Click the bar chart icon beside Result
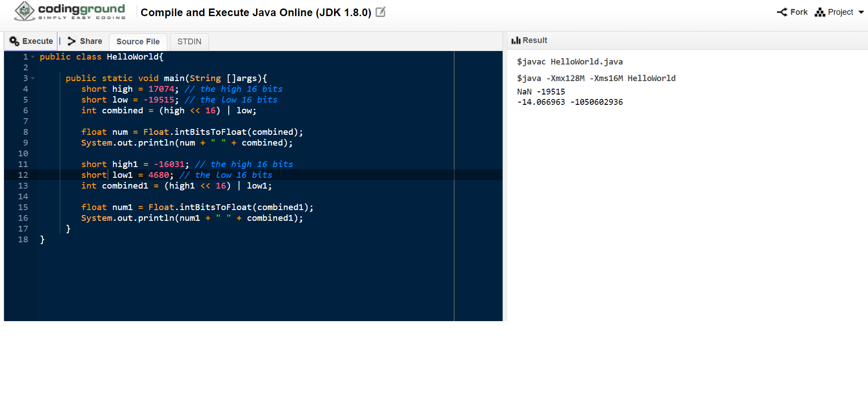 [x=516, y=40]
